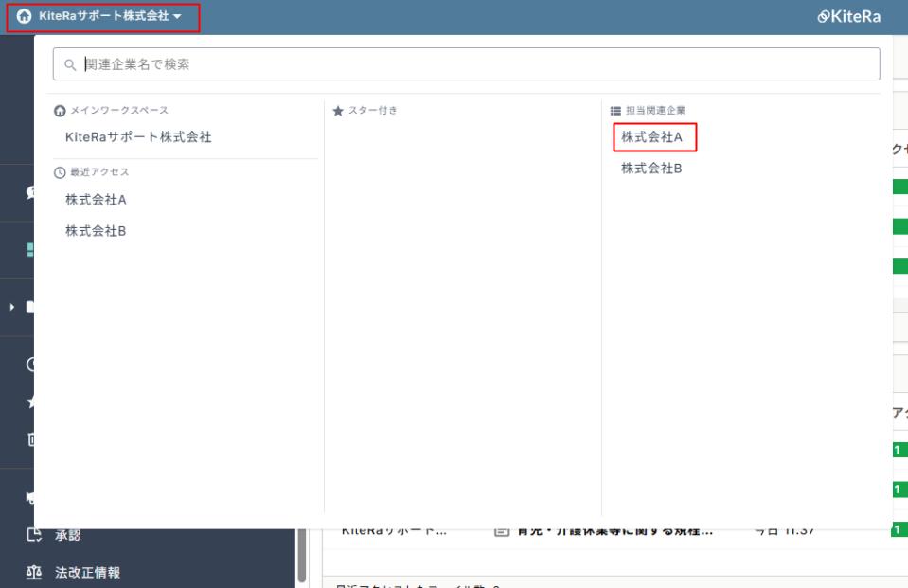Select 株式会社A under 最近アクセス
The image size is (908, 588).
coord(96,200)
